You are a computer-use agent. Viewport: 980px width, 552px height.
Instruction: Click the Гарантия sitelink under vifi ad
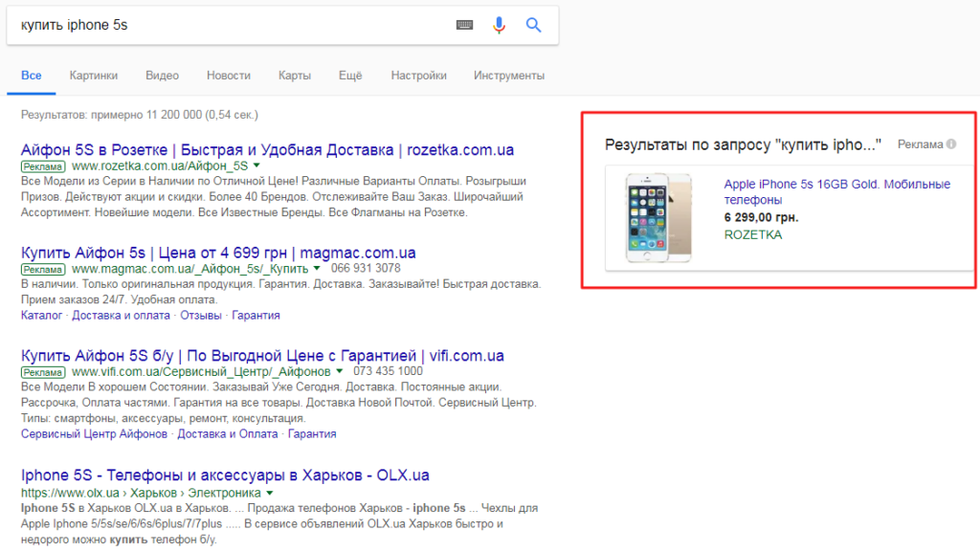pos(312,434)
